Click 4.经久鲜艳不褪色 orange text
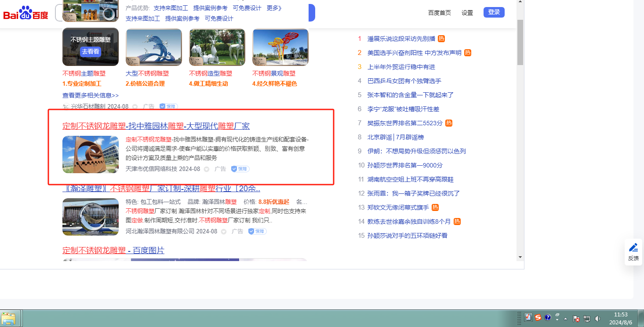644x327 pixels. (x=275, y=84)
